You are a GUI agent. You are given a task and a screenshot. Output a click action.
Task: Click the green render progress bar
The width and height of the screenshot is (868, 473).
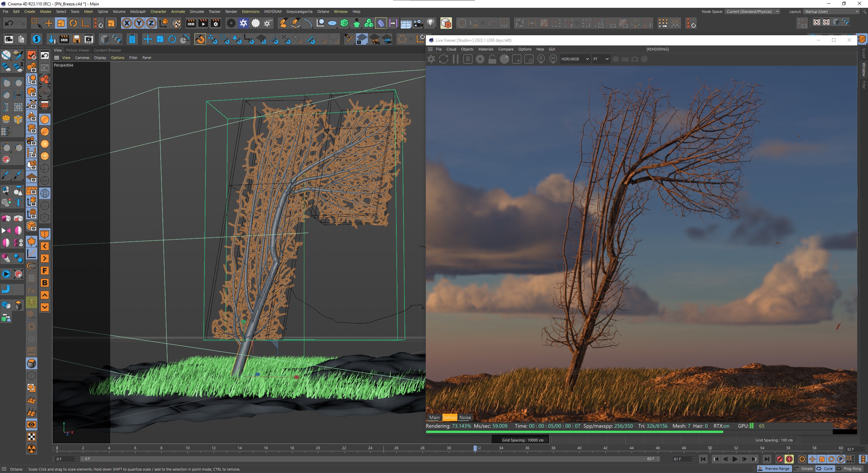coord(574,432)
